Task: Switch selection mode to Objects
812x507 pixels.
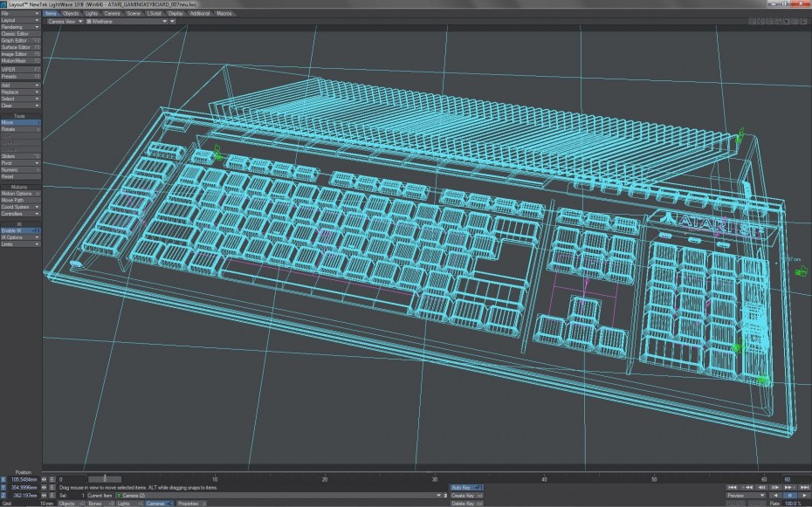Action: click(x=72, y=504)
